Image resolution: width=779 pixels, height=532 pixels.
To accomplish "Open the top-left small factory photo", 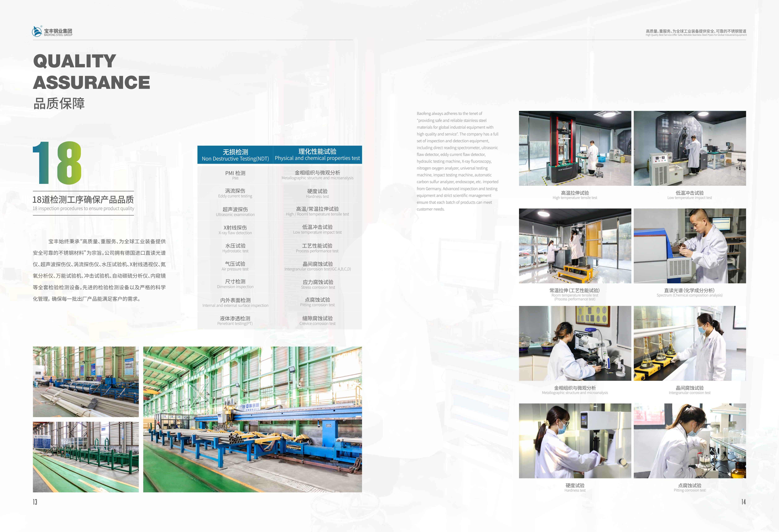I will coord(85,382).
